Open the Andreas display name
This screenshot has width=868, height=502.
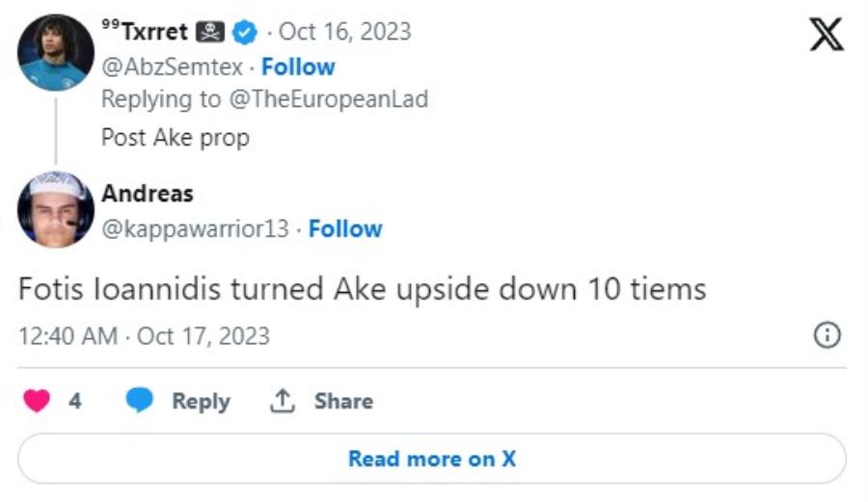(x=148, y=194)
